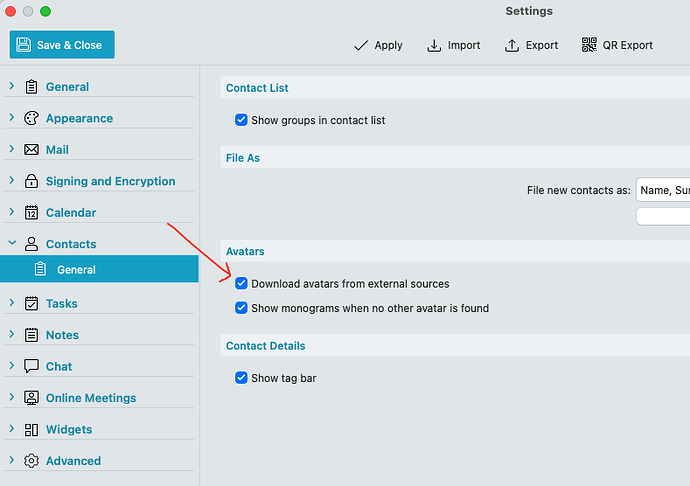
Task: Click the Calendar icon in sidebar
Action: pos(31,213)
